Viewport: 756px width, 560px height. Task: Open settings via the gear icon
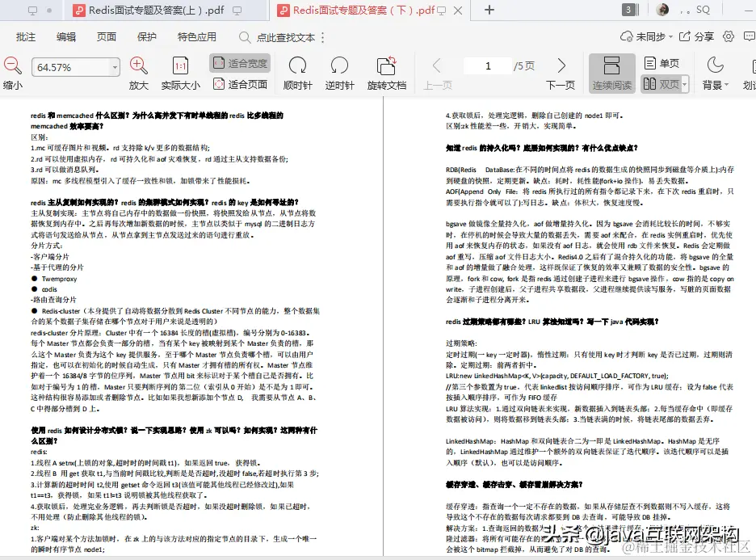pos(729,37)
